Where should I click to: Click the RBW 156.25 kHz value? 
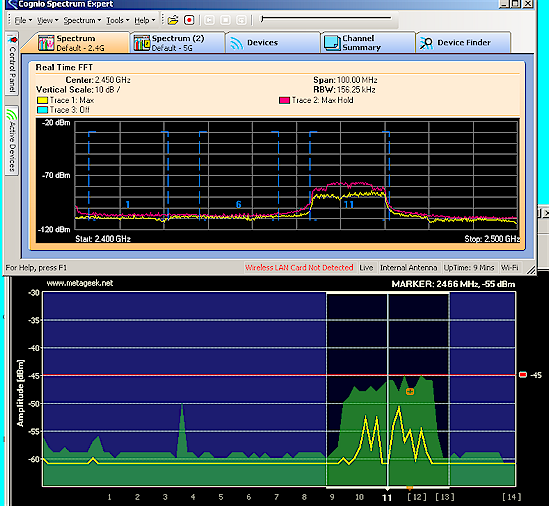click(x=356, y=90)
